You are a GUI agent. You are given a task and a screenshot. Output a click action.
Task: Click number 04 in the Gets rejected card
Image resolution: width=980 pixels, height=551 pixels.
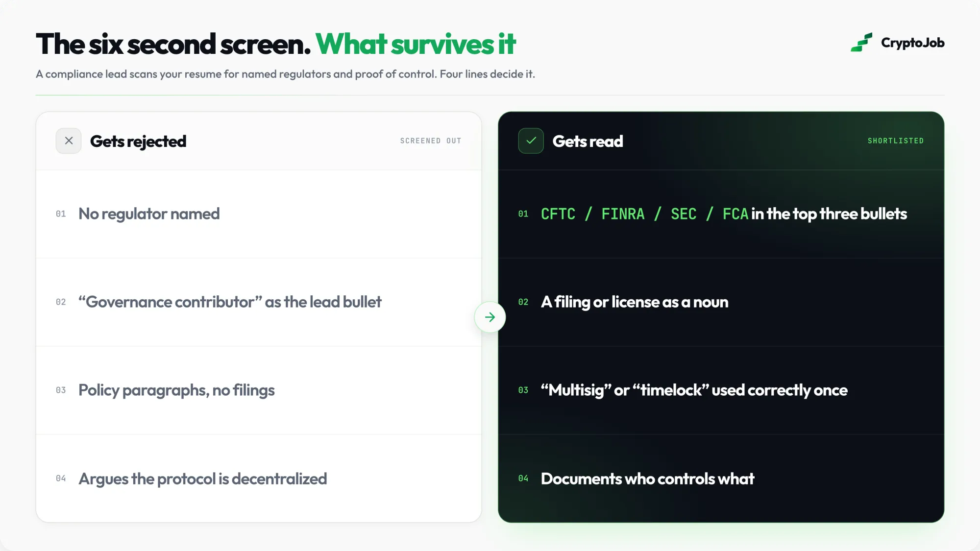click(61, 479)
